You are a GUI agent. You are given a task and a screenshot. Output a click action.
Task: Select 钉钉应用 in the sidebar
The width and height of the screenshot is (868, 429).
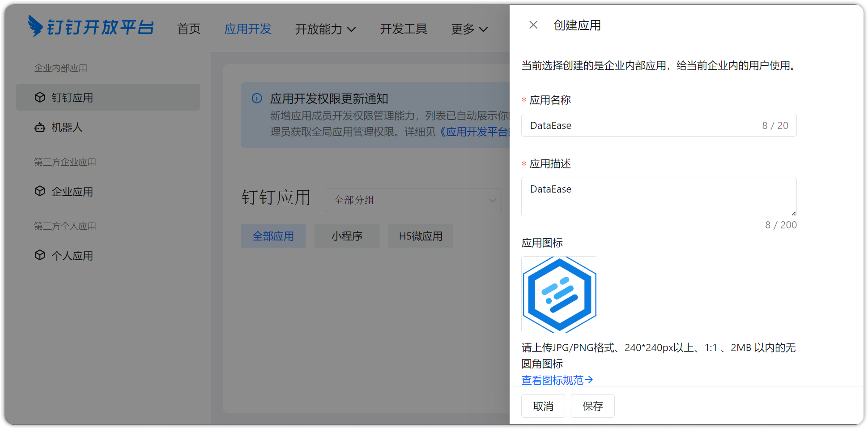pyautogui.click(x=108, y=97)
